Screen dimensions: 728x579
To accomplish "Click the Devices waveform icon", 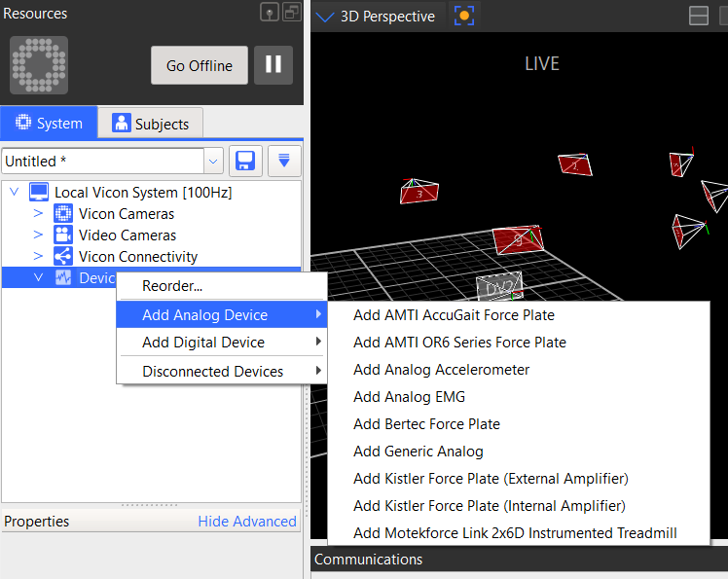I will (63, 277).
